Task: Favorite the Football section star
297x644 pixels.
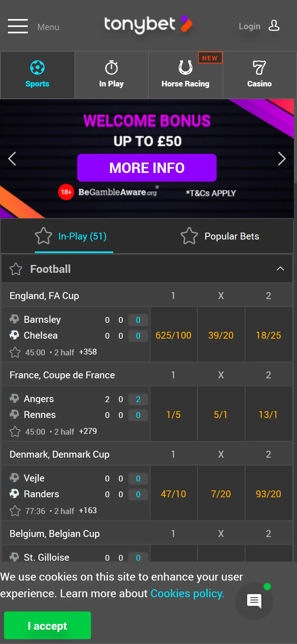Action: 16,269
